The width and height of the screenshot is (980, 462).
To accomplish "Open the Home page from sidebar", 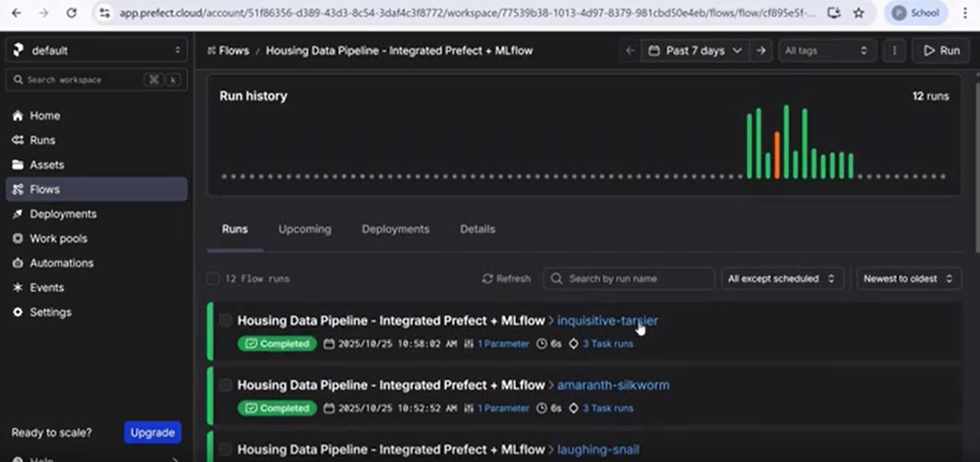I will pos(45,116).
